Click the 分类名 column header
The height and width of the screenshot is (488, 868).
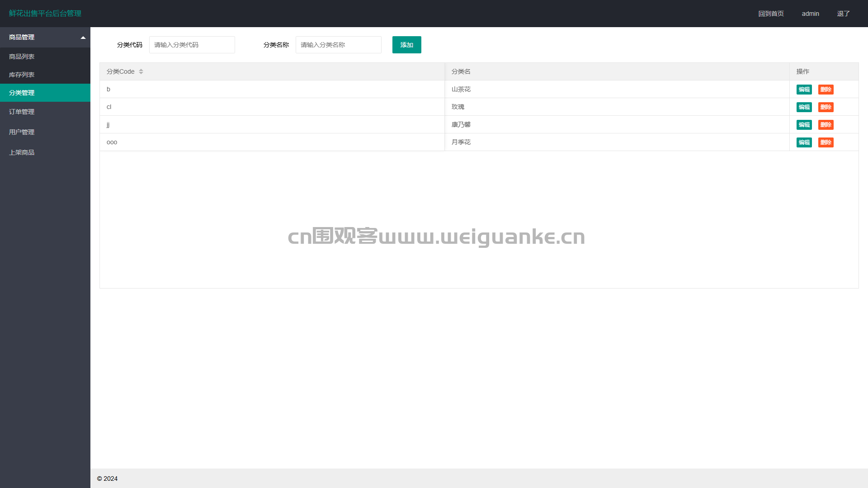click(617, 71)
